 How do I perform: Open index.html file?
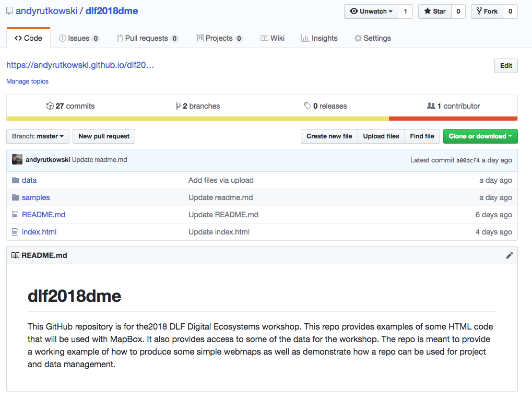click(39, 232)
